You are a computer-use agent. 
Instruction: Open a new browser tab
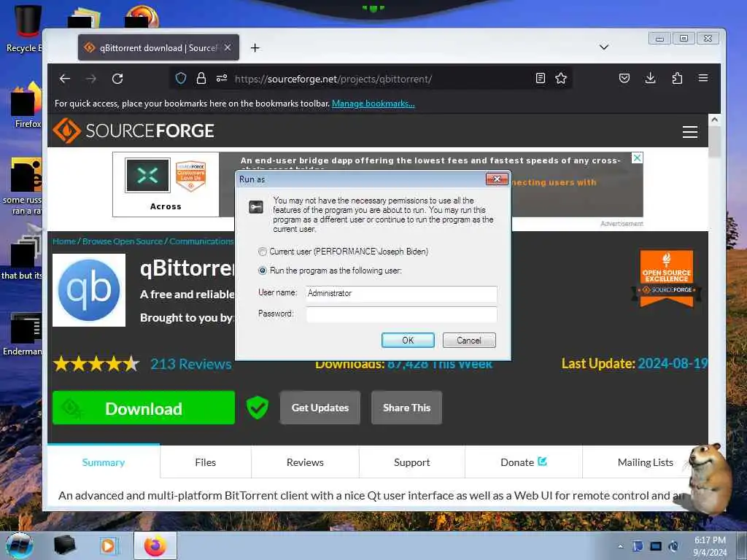(255, 47)
